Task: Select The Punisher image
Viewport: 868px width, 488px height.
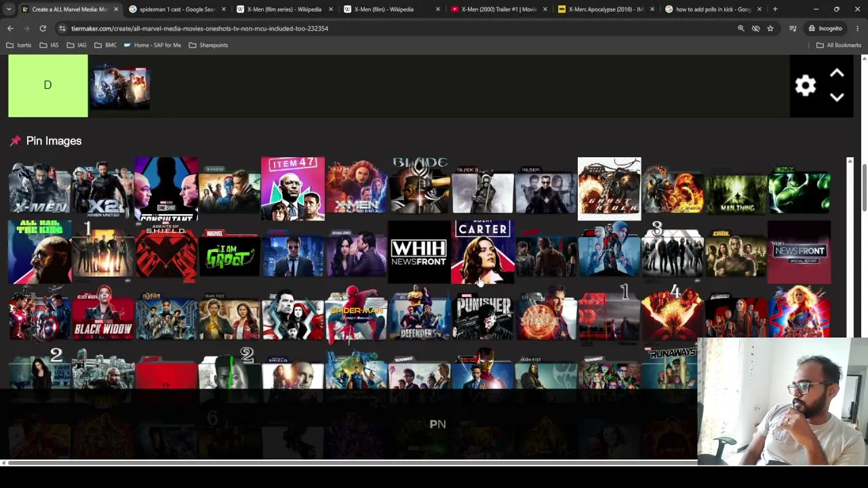Action: 482,315
